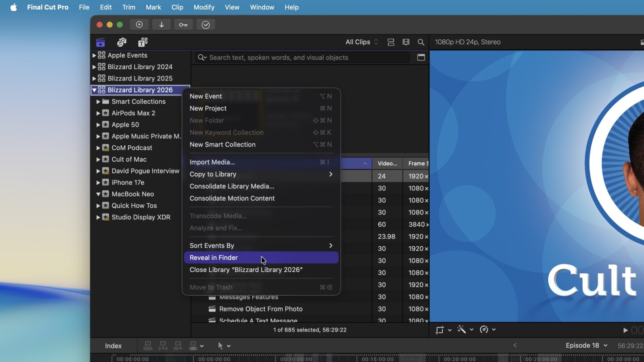Open the Sort Events By submenu
Screen dimensions: 644x362
tap(261, 245)
